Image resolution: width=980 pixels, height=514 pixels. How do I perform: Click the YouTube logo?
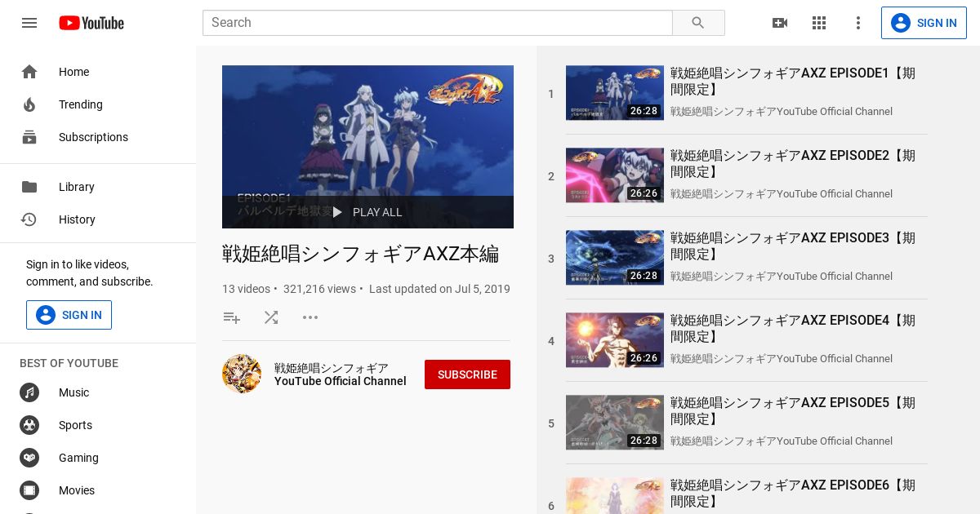[91, 23]
